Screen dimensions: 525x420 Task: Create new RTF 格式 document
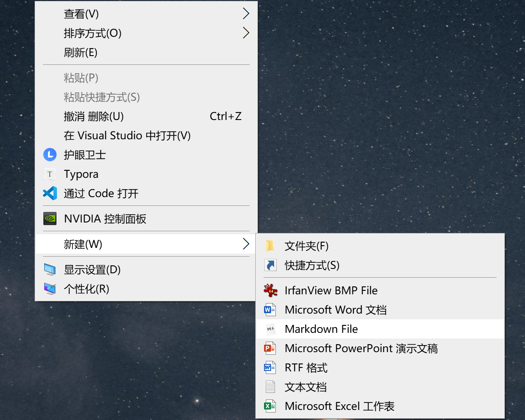[x=380, y=367]
